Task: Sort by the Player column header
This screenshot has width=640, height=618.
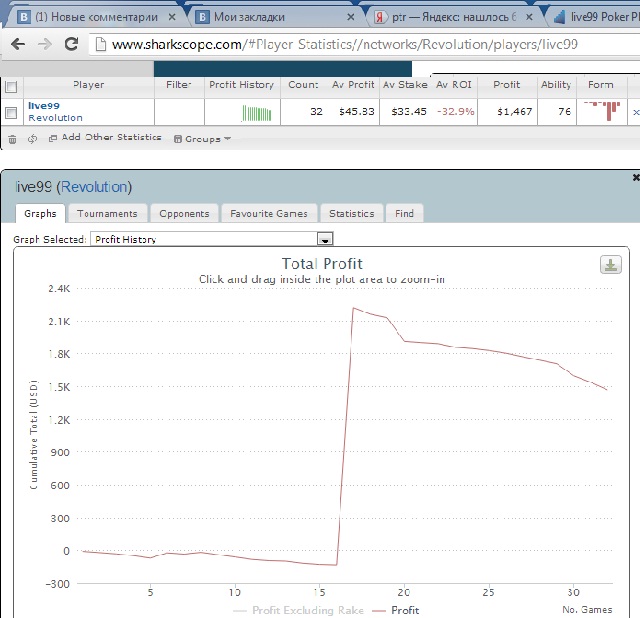Action: pyautogui.click(x=89, y=85)
